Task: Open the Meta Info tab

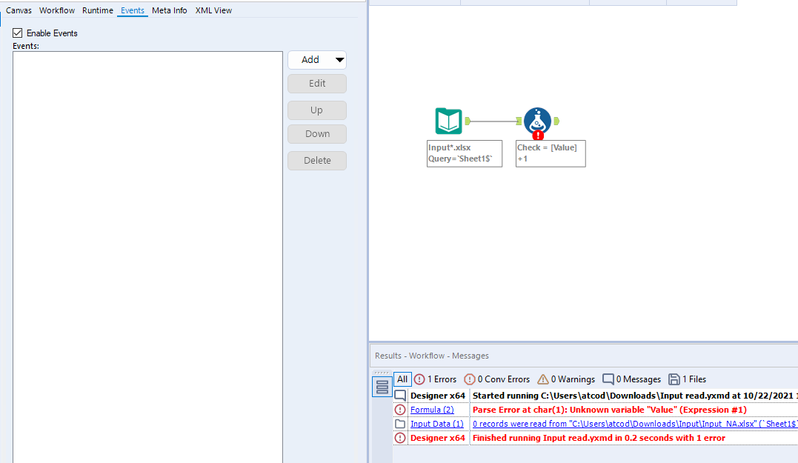Action: 169,10
